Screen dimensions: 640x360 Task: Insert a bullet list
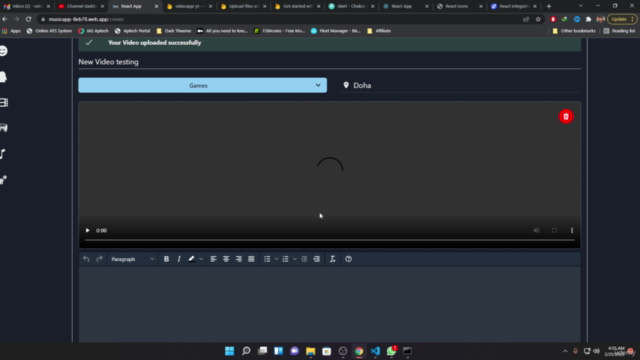(x=267, y=259)
